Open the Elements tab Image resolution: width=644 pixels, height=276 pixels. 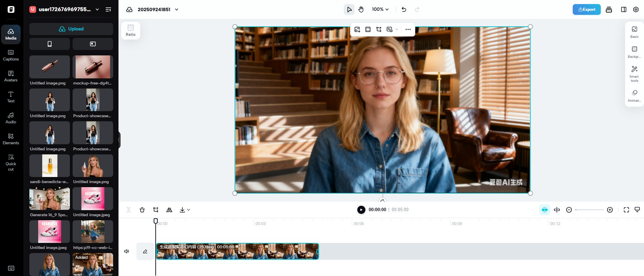[x=11, y=139]
